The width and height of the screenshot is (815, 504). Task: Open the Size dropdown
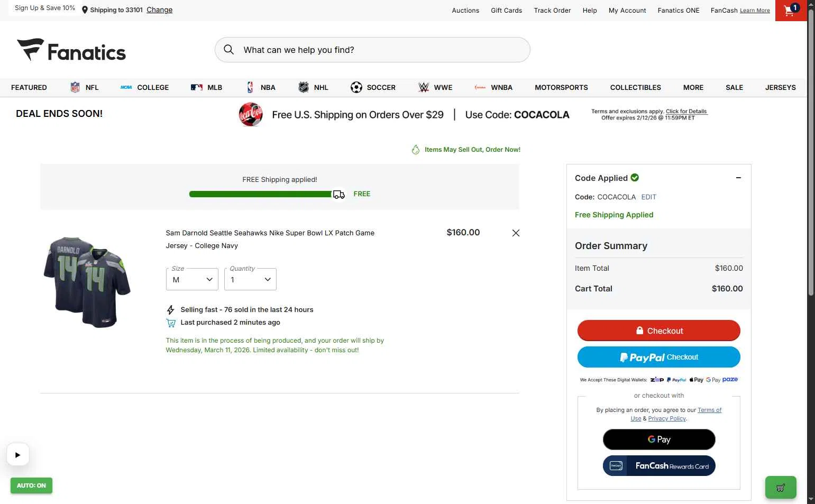(192, 279)
